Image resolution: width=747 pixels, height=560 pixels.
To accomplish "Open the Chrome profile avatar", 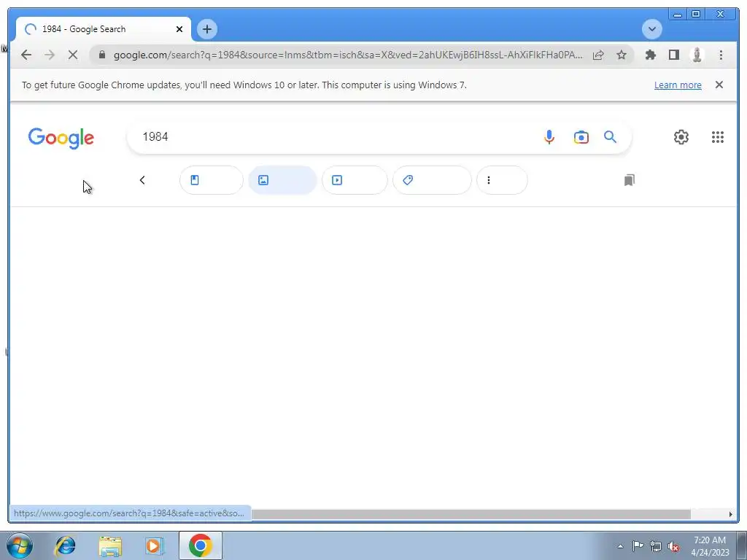I will (697, 55).
